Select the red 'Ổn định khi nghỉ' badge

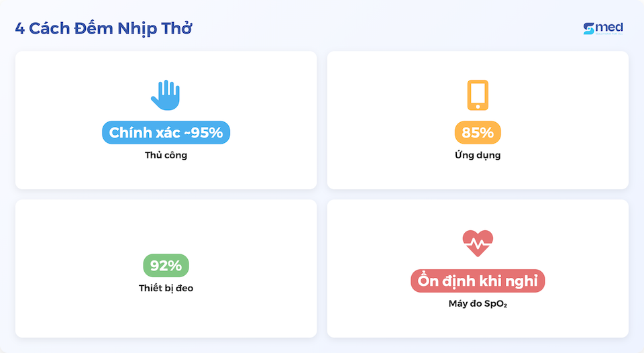point(478,281)
